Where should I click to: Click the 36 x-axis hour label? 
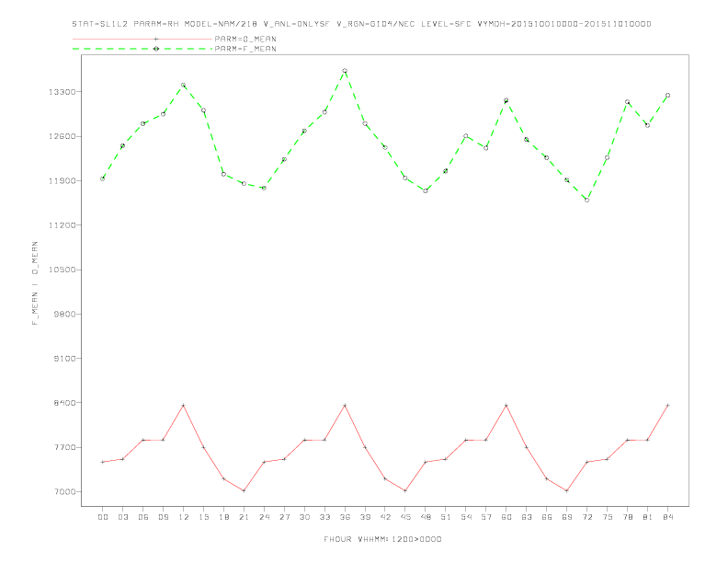pyautogui.click(x=345, y=517)
